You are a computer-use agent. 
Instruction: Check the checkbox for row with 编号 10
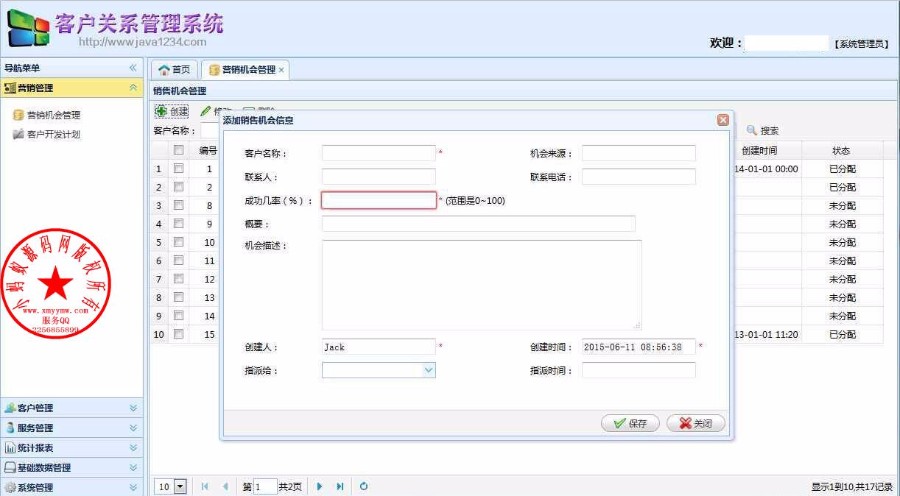pyautogui.click(x=179, y=242)
